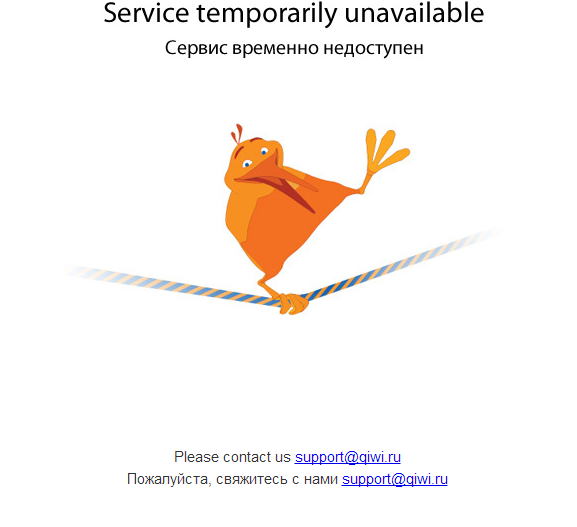Click the red tuft on the bird's head
The image size is (577, 527).
pos(237,133)
